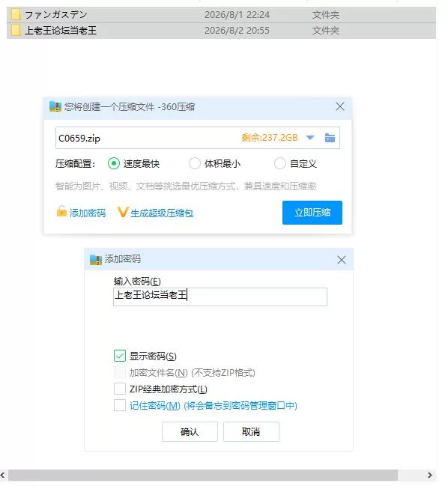Select the 体积最小 compression option
The height and width of the screenshot is (486, 448).
tap(194, 163)
